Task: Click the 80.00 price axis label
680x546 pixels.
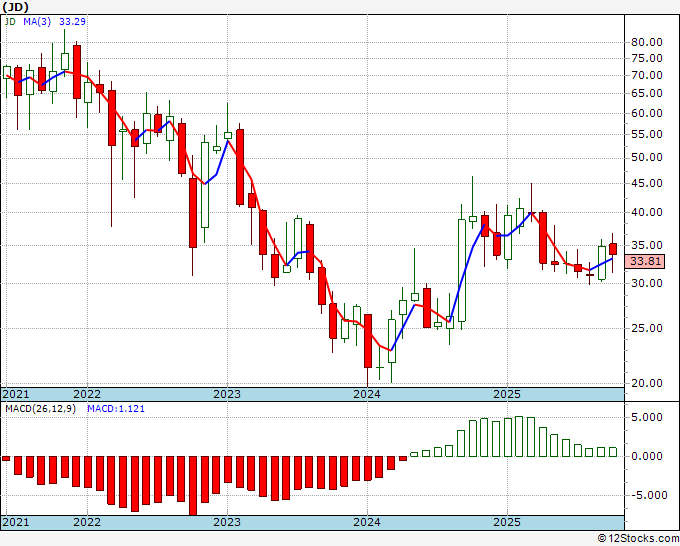Action: 647,43
